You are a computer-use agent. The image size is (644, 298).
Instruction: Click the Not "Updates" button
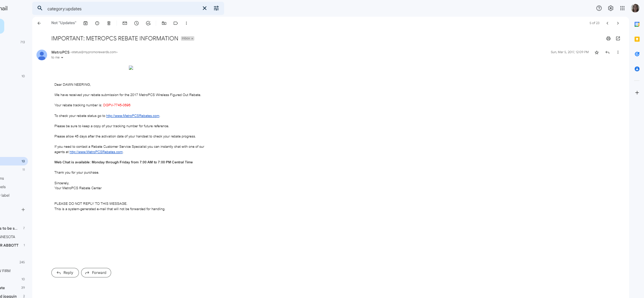click(64, 23)
